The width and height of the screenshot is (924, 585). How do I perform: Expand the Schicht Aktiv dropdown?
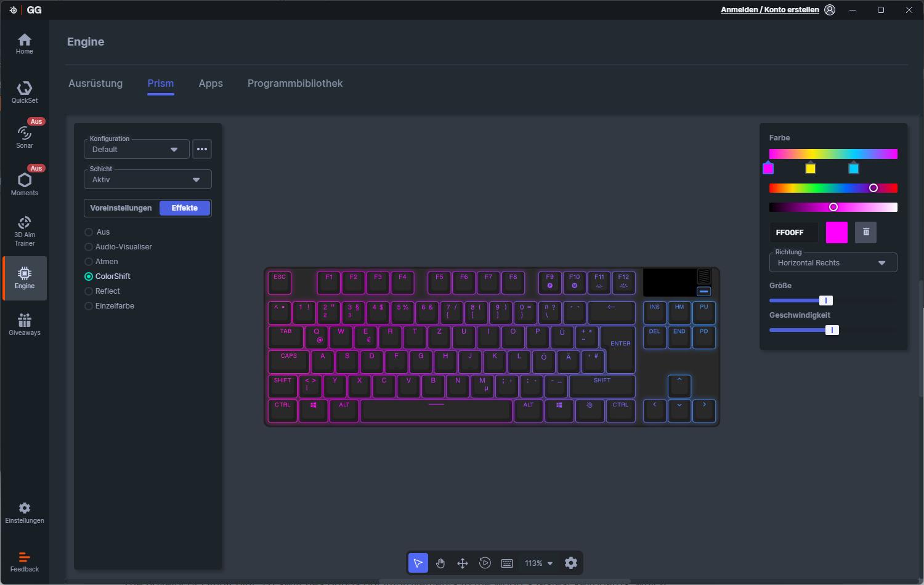(x=147, y=180)
